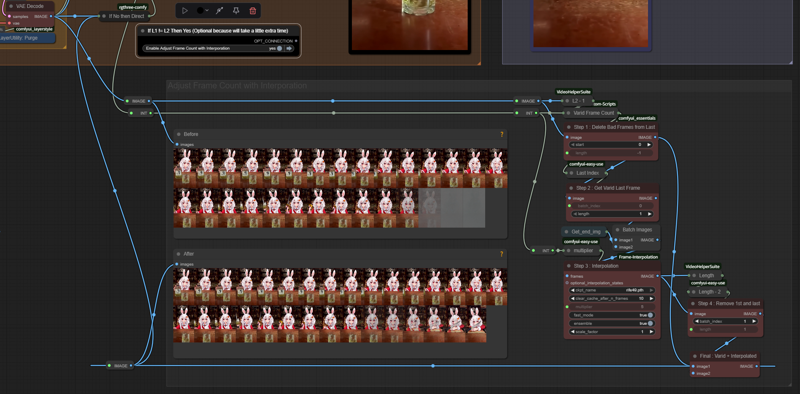800x394 pixels.
Task: Select first frame thumbnail in After node
Action: 184,287
